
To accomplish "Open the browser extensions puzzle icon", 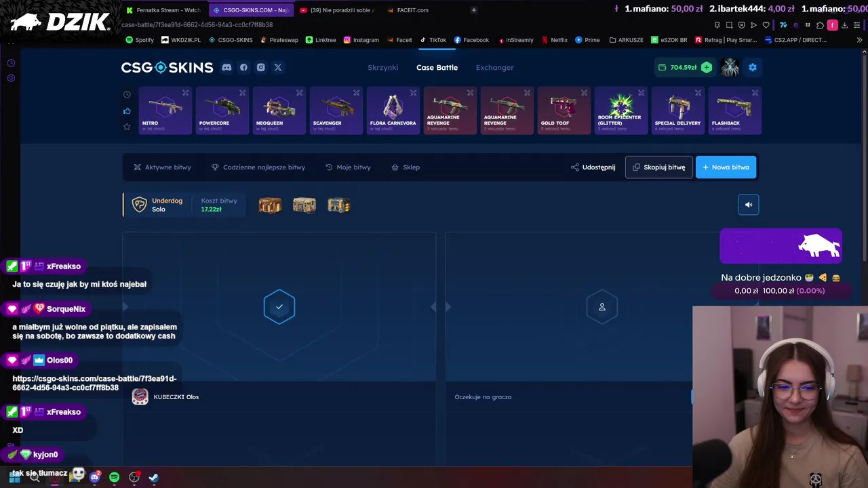I will pos(820,25).
